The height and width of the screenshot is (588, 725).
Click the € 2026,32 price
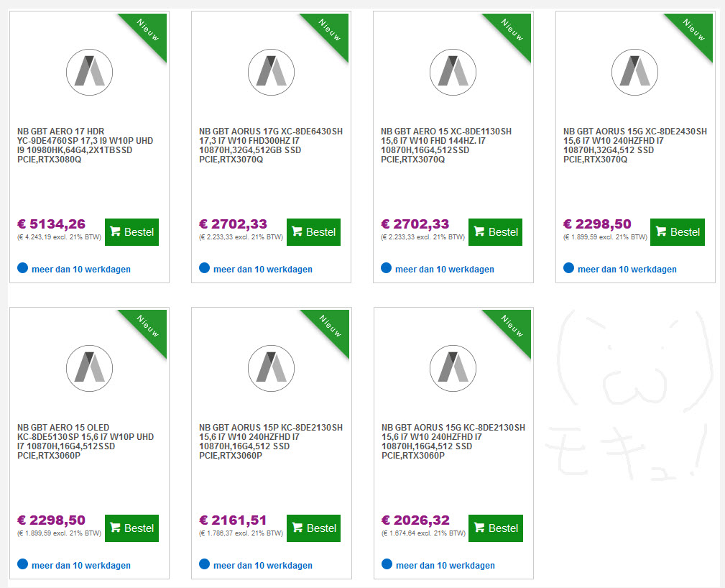coord(415,520)
